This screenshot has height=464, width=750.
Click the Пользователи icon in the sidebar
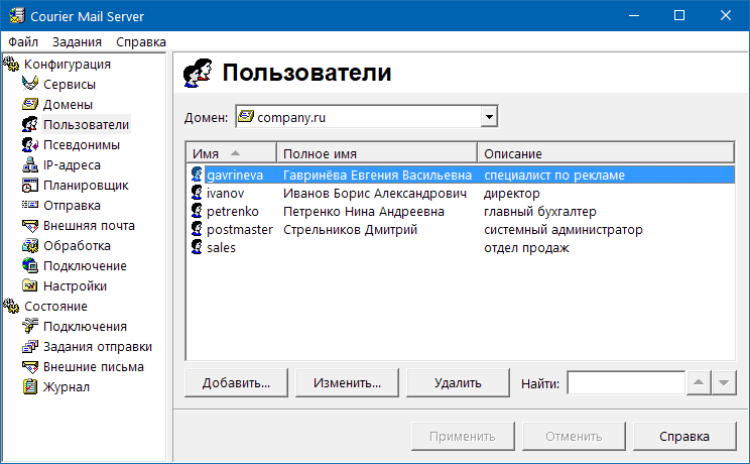[30, 124]
